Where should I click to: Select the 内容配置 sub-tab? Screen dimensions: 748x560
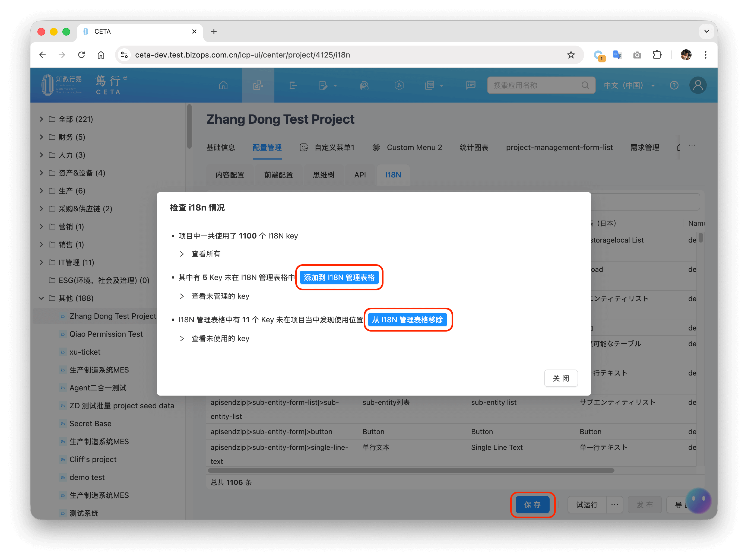230,175
